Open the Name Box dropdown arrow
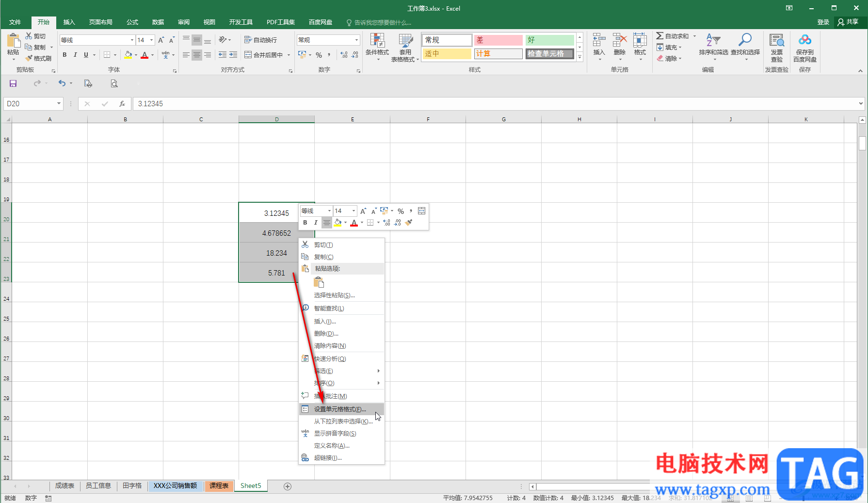The height and width of the screenshot is (503, 868). click(59, 103)
